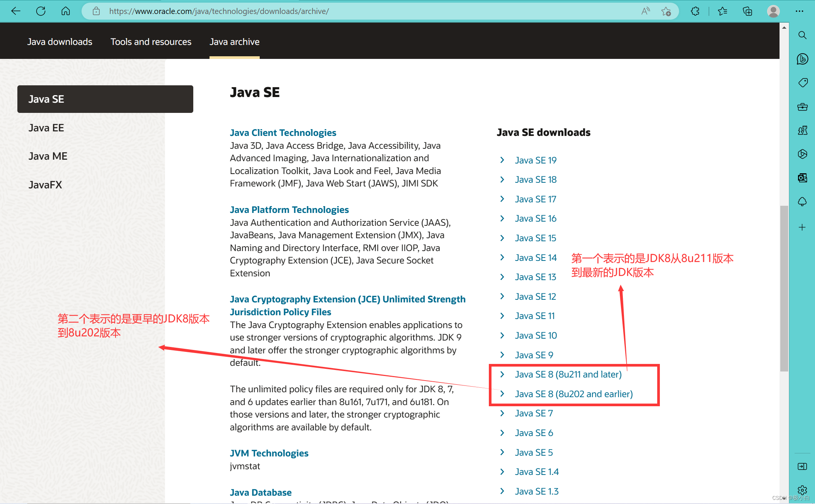Viewport: 815px width, 504px height.
Task: Add this page to favorites star icon
Action: (x=666, y=11)
